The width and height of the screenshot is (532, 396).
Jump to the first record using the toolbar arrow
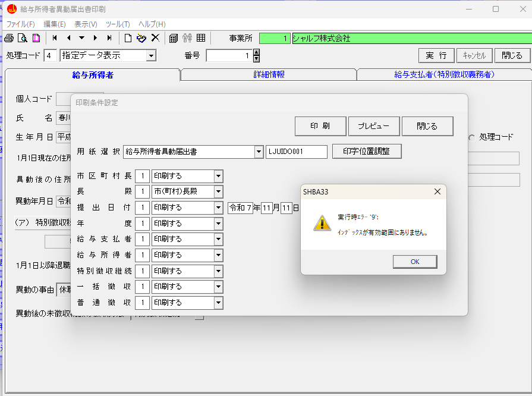click(x=55, y=38)
